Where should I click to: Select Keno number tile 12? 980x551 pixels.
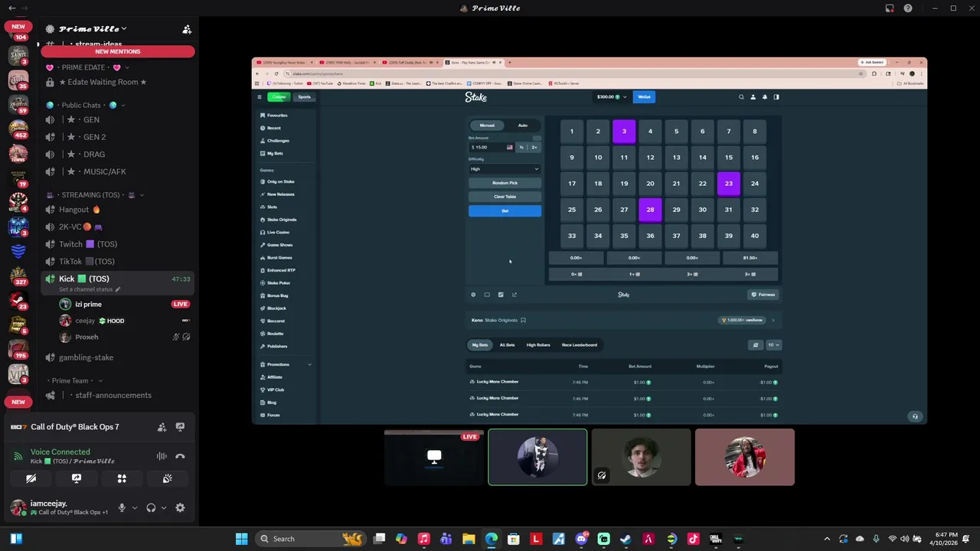(650, 158)
